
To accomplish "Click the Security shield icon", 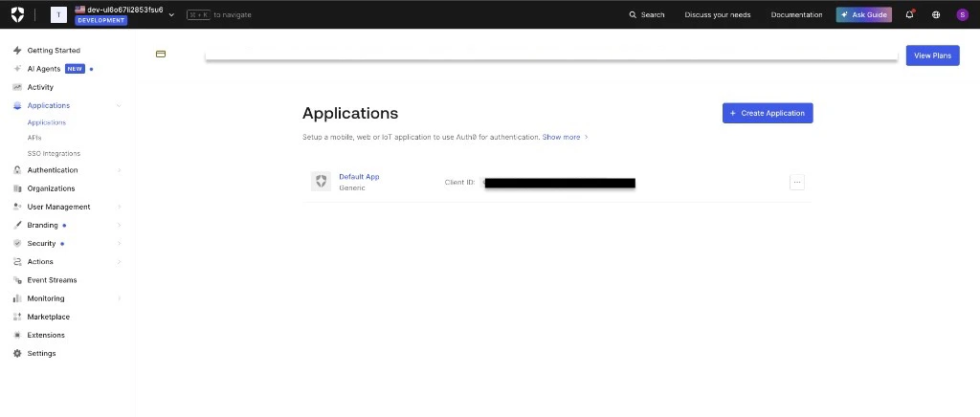I will [17, 244].
